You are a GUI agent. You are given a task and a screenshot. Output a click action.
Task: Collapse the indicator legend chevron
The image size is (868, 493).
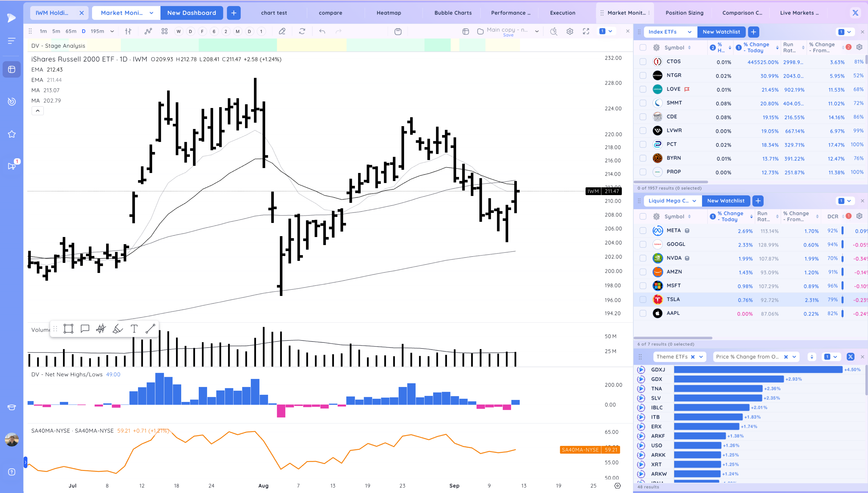tap(38, 111)
